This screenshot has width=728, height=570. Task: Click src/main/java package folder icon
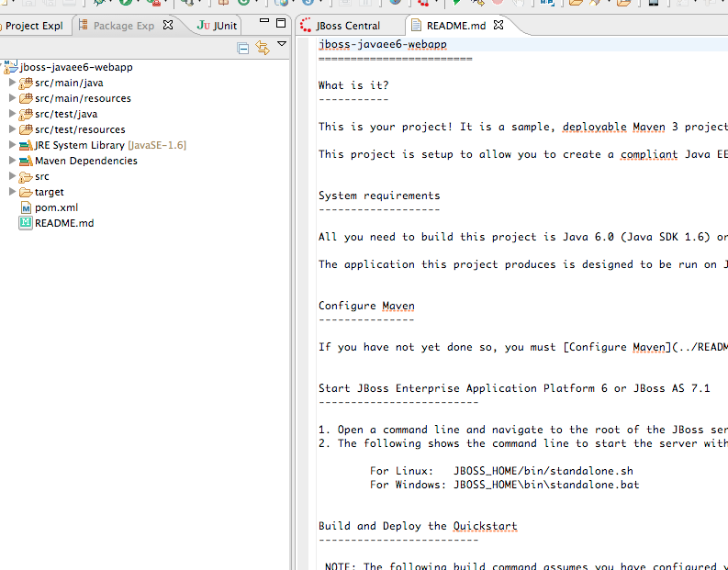pyautogui.click(x=26, y=84)
